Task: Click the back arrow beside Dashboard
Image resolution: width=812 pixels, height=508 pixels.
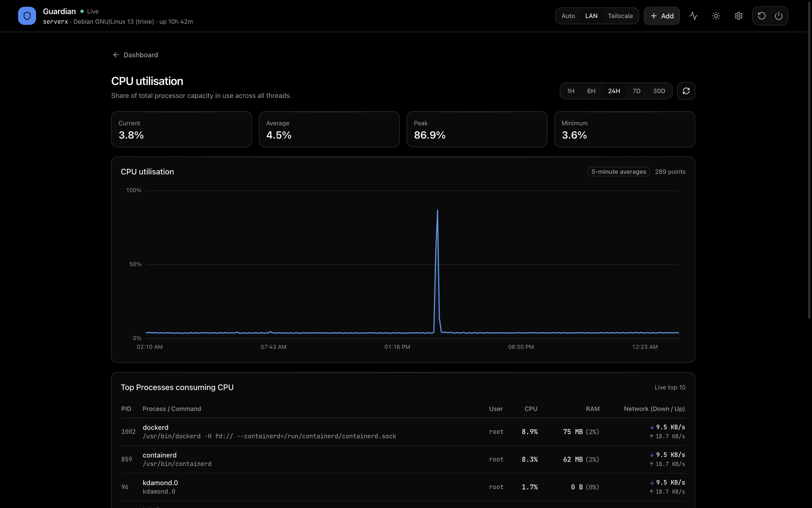Action: (116, 55)
